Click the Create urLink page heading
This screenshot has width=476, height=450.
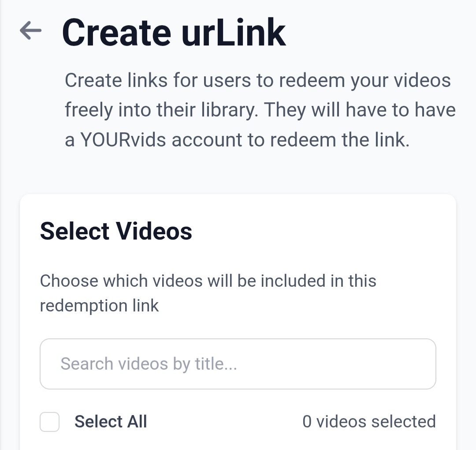174,32
